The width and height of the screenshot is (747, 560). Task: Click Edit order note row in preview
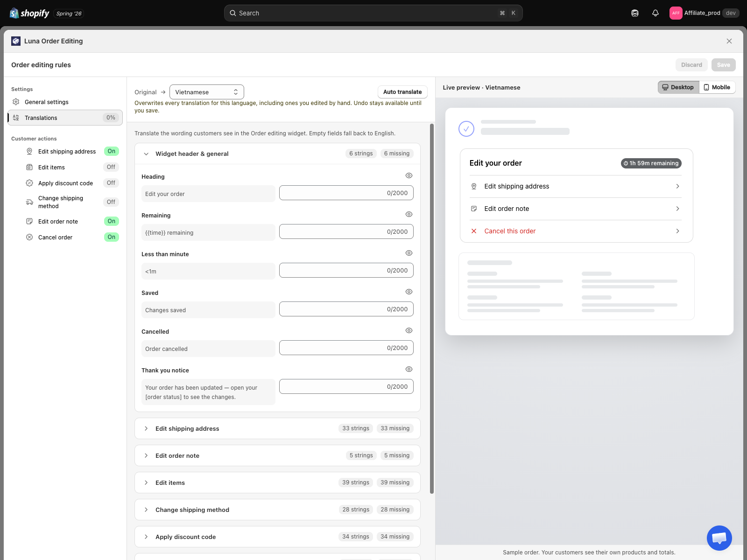(575, 209)
